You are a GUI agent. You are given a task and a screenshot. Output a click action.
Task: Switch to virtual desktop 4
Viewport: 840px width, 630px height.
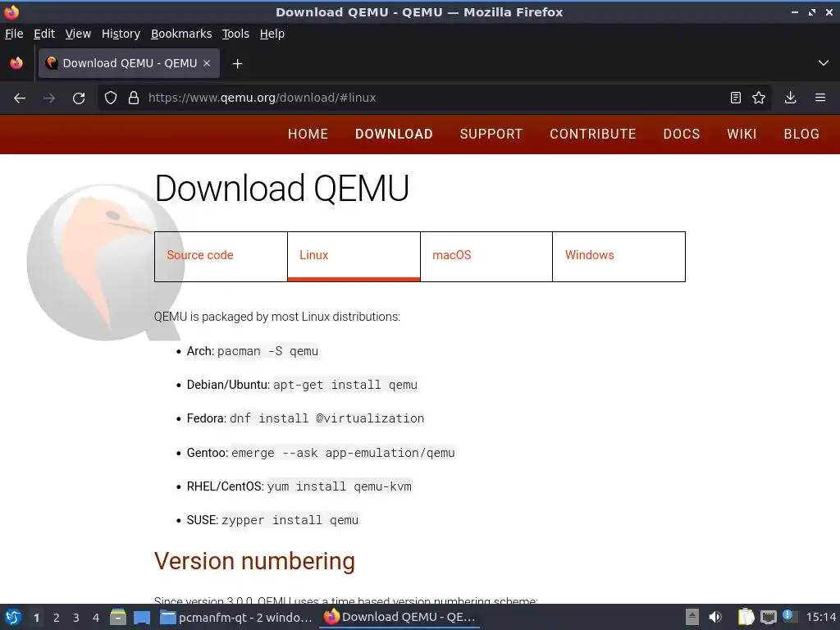[96, 618]
